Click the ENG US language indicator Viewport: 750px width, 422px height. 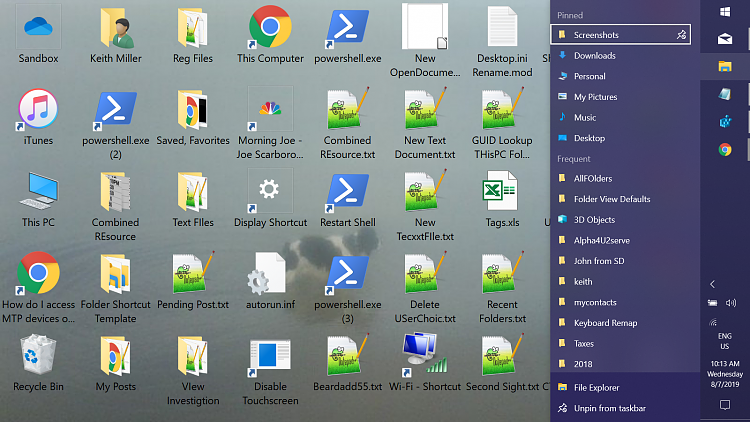(725, 341)
